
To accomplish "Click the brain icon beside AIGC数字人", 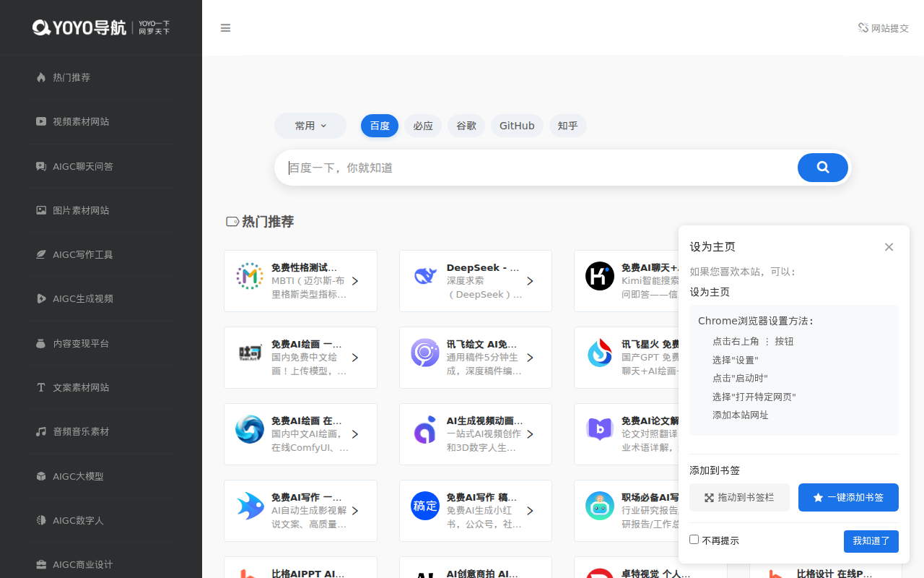I will [41, 520].
